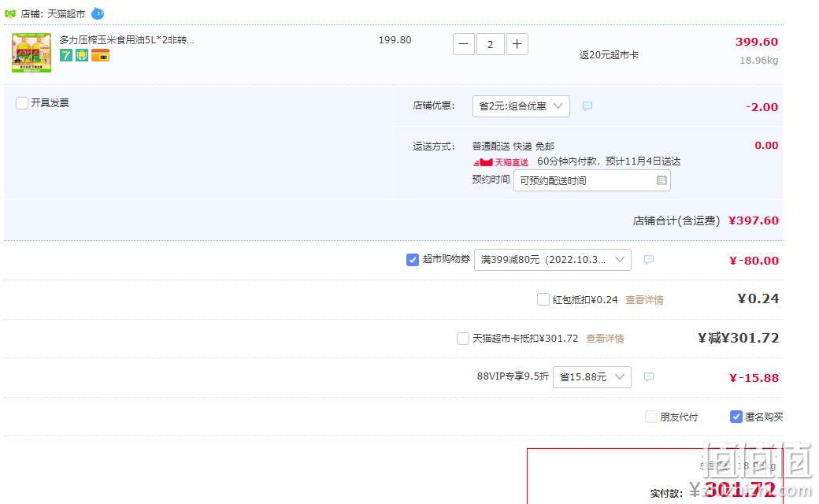Increase quantity with the plus button
The height and width of the screenshot is (504, 819).
(517, 44)
